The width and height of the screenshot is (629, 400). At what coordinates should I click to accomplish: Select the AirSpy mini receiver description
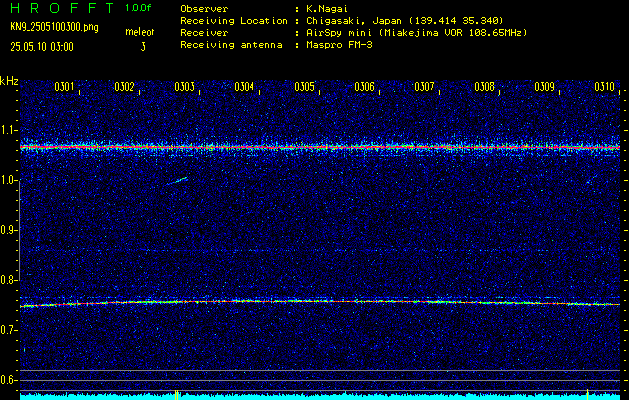[416, 33]
